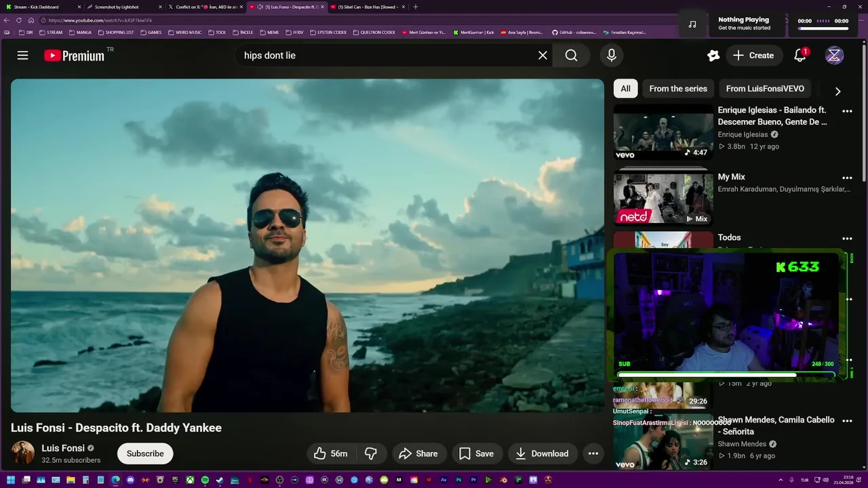Open Discord from the taskbar
This screenshot has width=868, height=488.
[x=130, y=480]
